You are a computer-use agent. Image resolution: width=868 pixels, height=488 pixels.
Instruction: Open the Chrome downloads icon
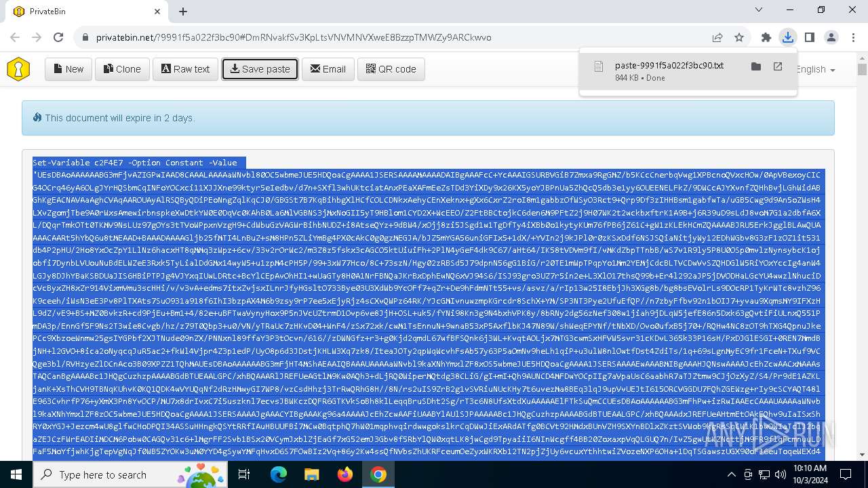point(788,38)
